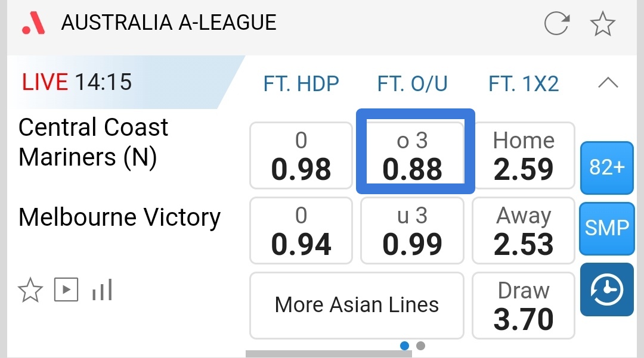Collapse the match odds with the chevron
Viewport: 644px width, 358px height.
(608, 83)
